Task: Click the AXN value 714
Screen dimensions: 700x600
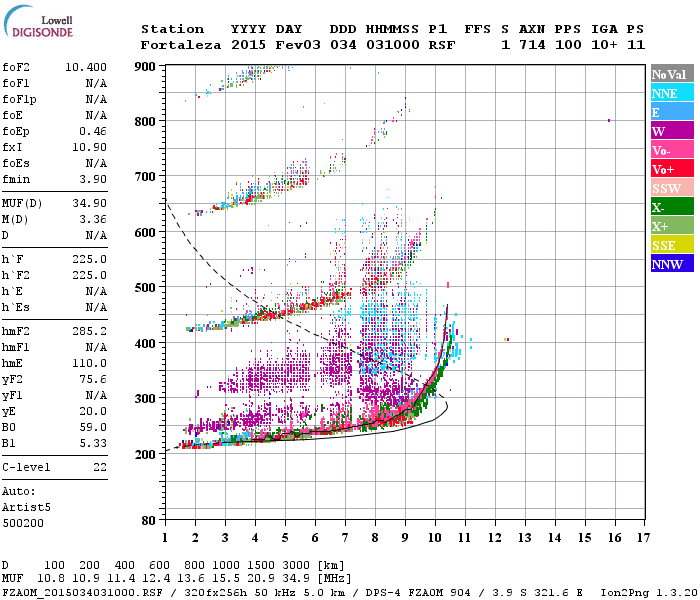Action: coord(532,45)
